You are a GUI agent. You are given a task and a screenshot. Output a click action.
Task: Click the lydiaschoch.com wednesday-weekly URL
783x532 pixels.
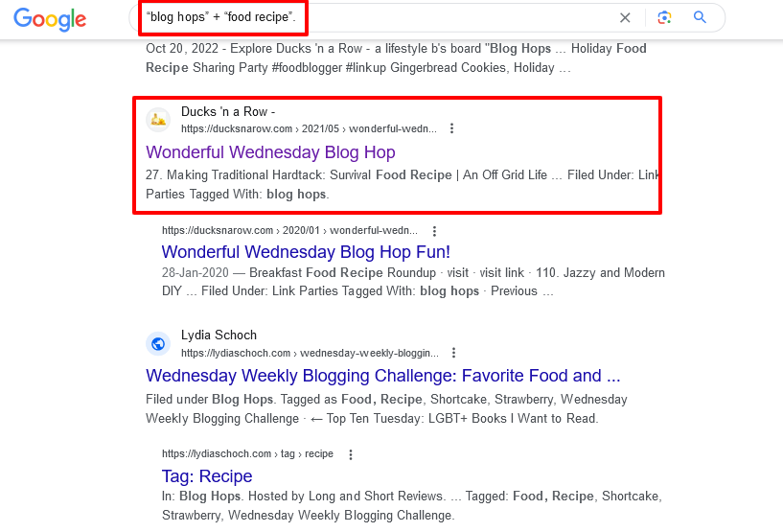click(x=310, y=353)
